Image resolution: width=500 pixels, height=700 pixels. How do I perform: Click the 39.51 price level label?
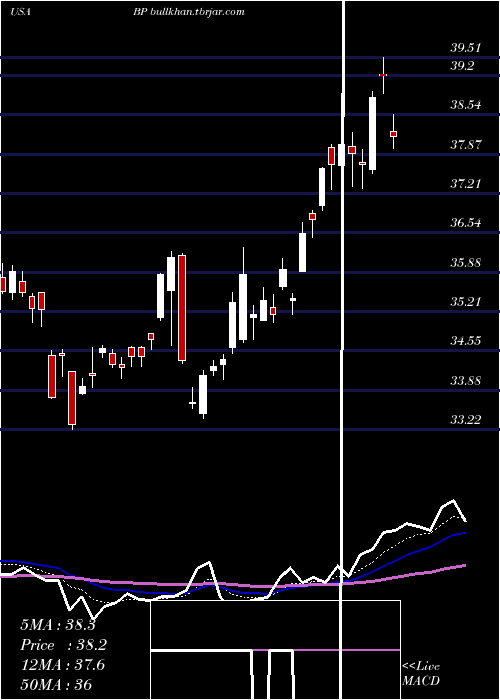pyautogui.click(x=466, y=48)
